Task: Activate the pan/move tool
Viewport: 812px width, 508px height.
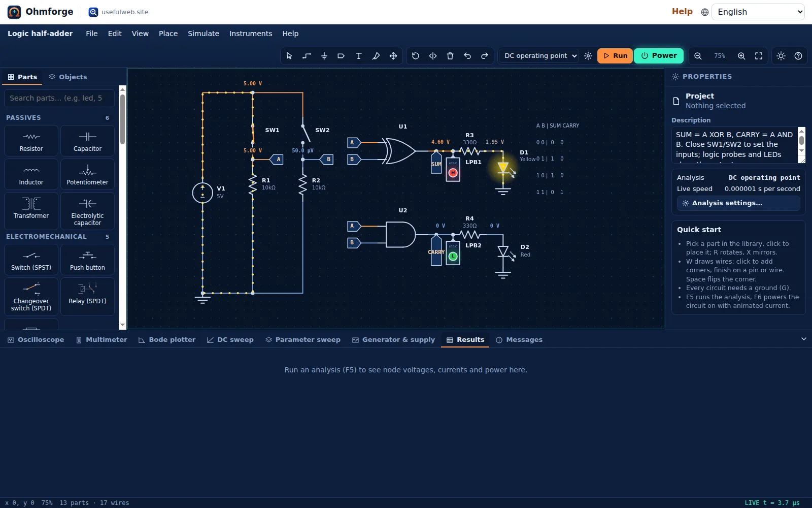Action: [x=393, y=56]
